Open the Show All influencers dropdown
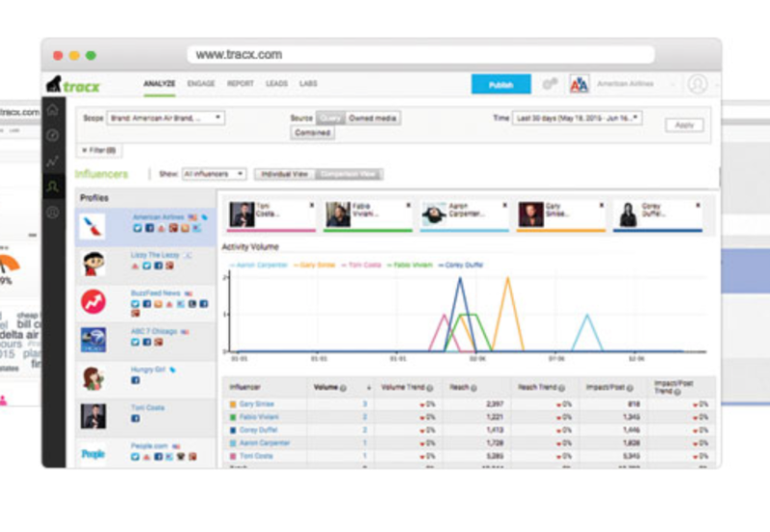The width and height of the screenshot is (770, 532). [x=214, y=174]
